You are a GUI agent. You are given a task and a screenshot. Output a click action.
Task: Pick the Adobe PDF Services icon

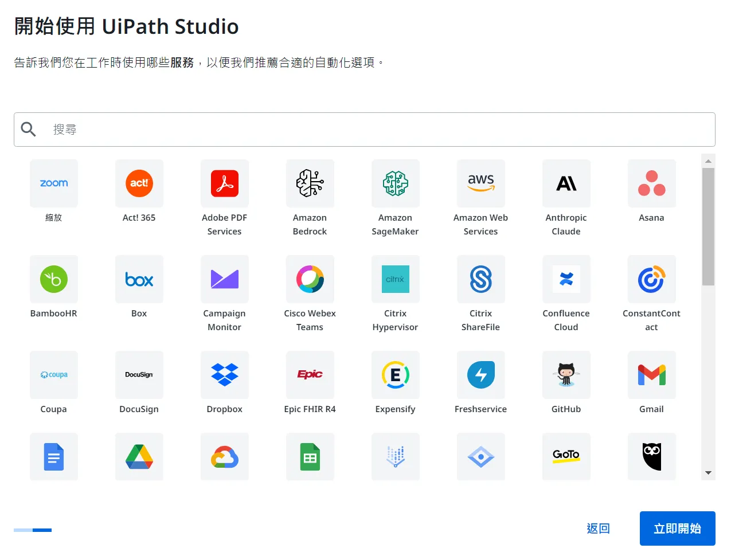[225, 183]
